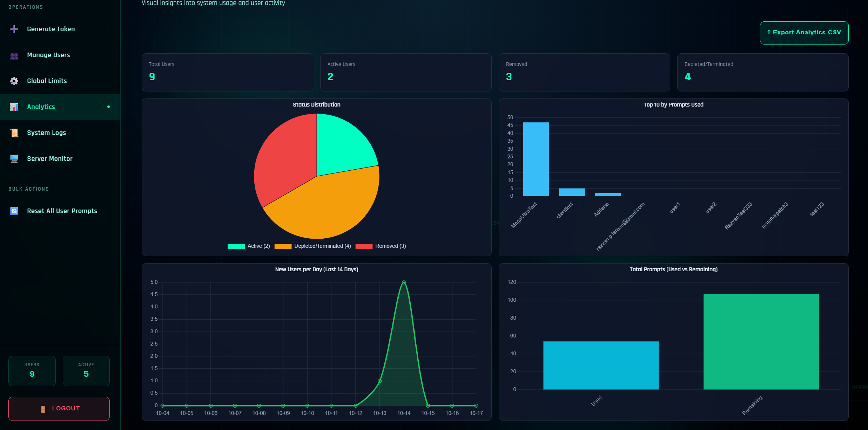Click the System Logs scroll icon
Screen dimensions: 868x430
[14, 133]
